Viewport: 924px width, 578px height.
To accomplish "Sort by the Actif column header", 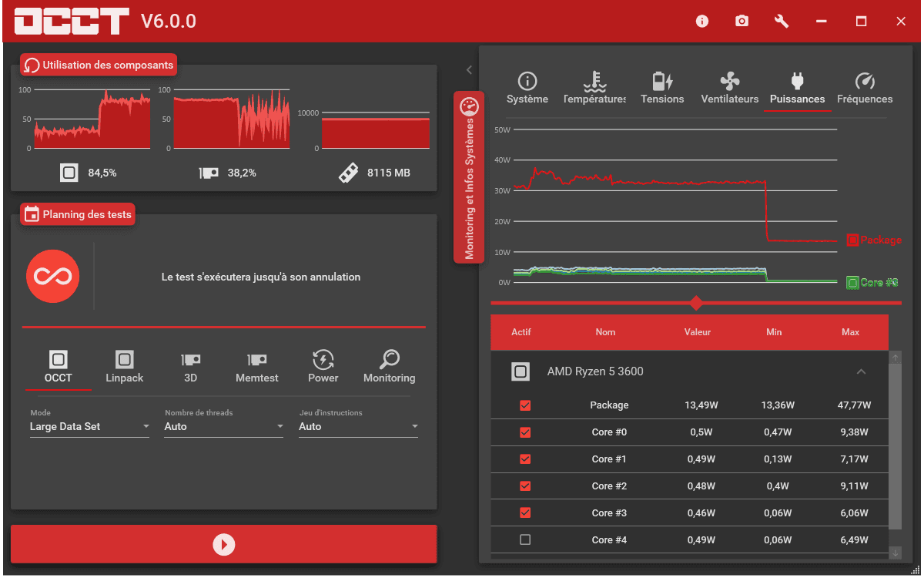I will click(521, 332).
